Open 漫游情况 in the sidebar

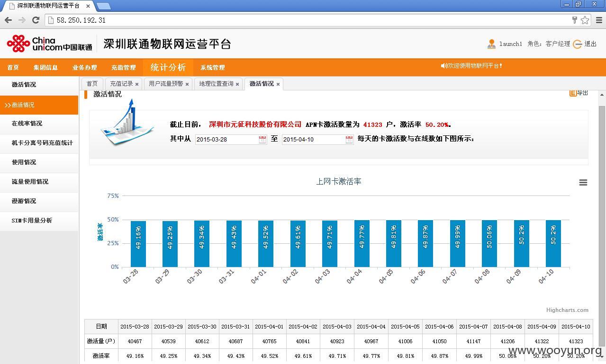pyautogui.click(x=39, y=201)
